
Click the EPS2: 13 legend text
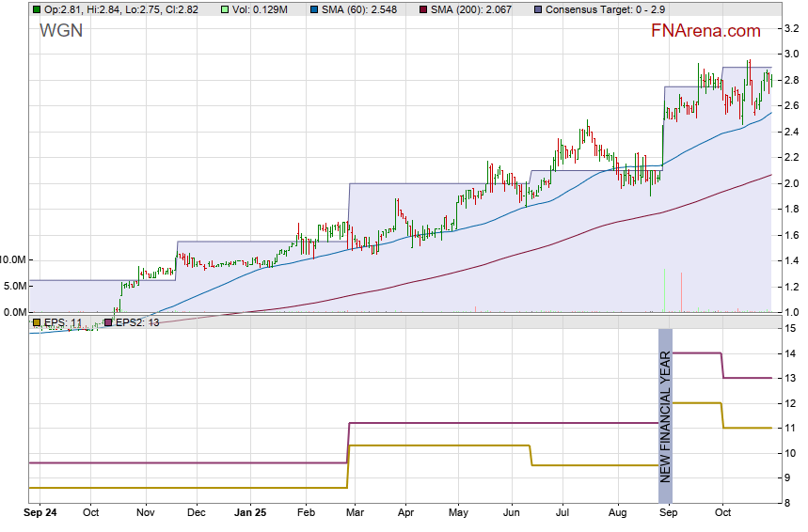[x=137, y=322]
